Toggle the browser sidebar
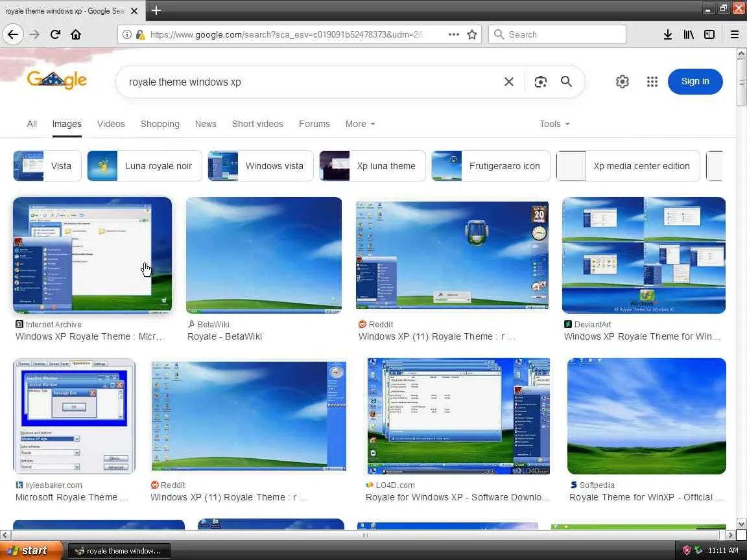Viewport: 747px width, 560px height. point(709,34)
